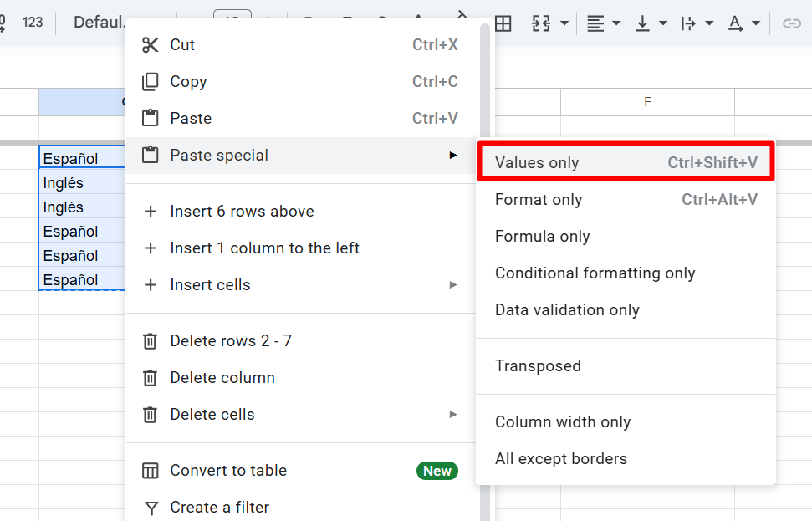Click the 123 number format button

click(x=33, y=23)
